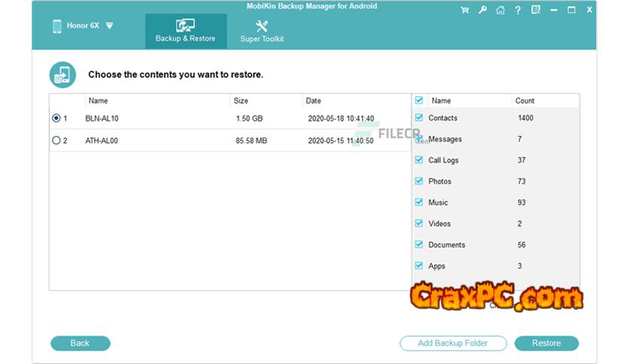The image size is (629, 364).
Task: Toggle the select-all checkbox in Name header
Action: [419, 100]
